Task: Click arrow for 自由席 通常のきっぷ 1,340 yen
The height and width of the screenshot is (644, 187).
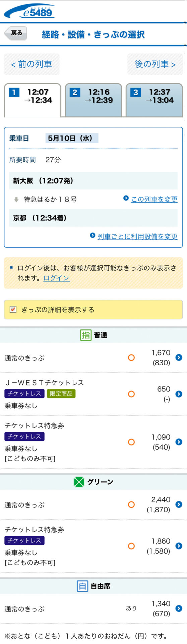Action: point(179,608)
